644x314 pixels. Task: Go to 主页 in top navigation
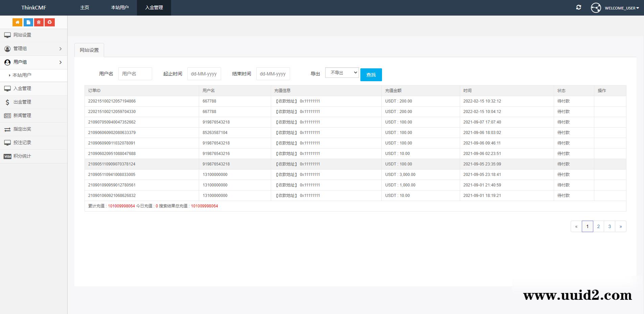tap(85, 7)
